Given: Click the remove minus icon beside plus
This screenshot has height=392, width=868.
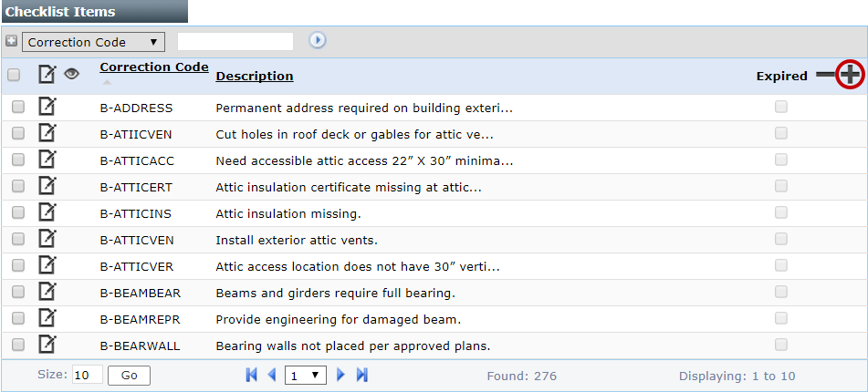Looking at the screenshot, I should [825, 76].
